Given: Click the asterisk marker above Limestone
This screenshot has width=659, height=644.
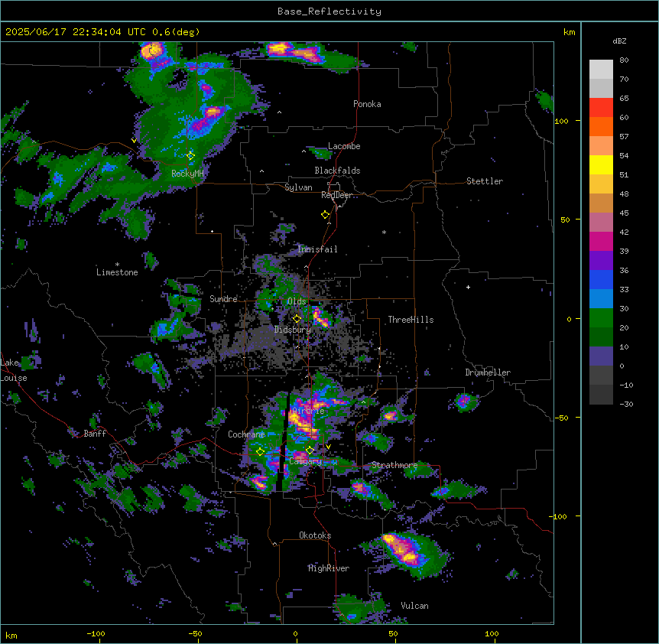Looking at the screenshot, I should [117, 265].
